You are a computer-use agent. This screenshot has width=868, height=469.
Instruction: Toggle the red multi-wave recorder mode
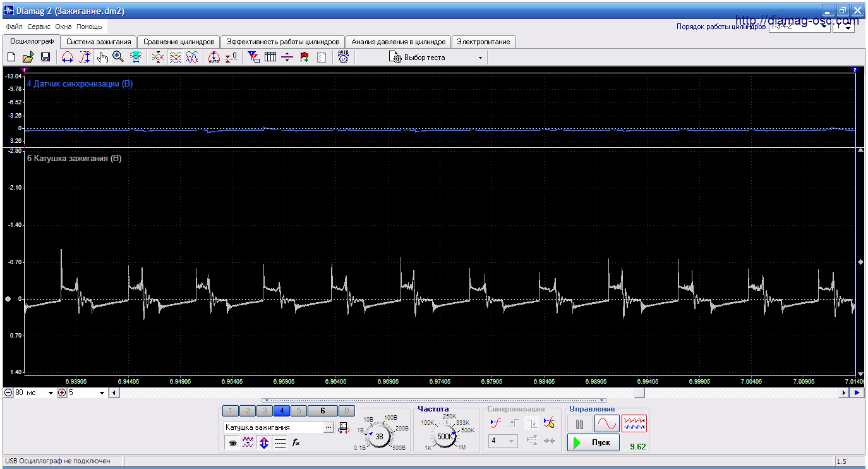pyautogui.click(x=635, y=423)
